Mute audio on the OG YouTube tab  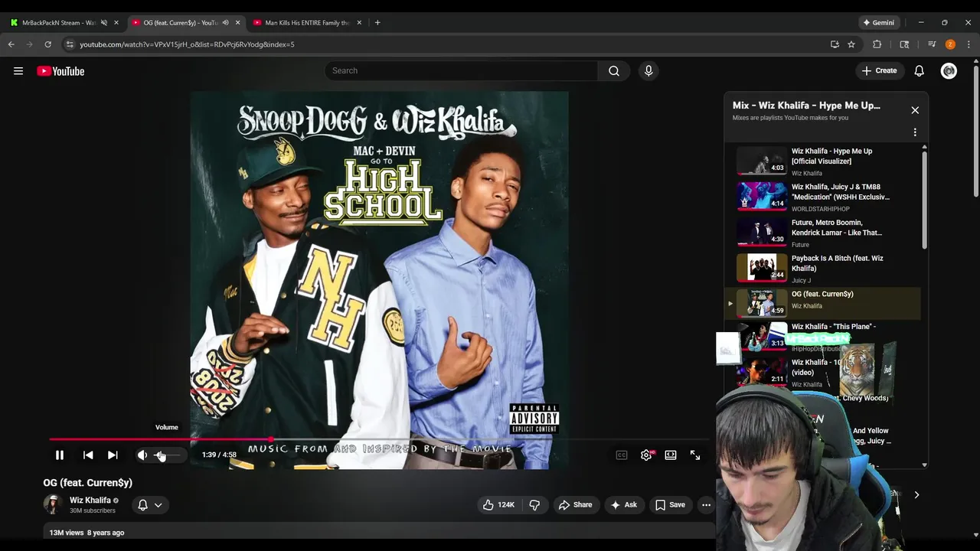point(225,23)
